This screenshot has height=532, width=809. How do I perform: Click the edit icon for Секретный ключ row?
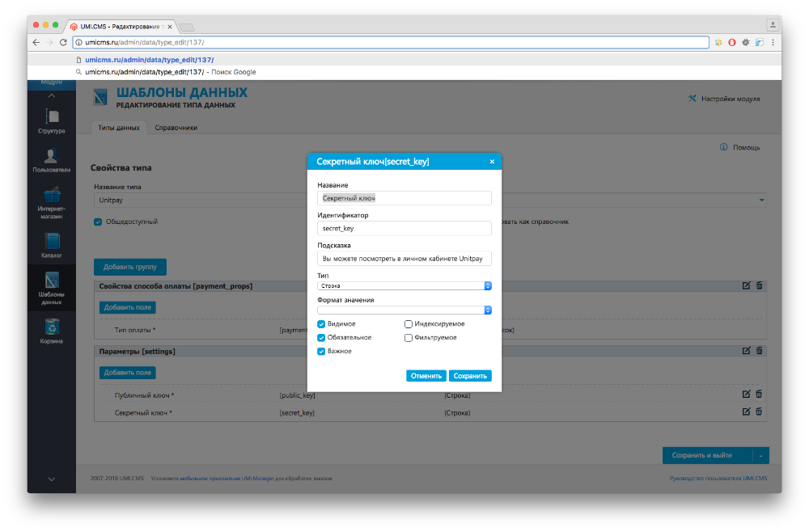coord(747,412)
